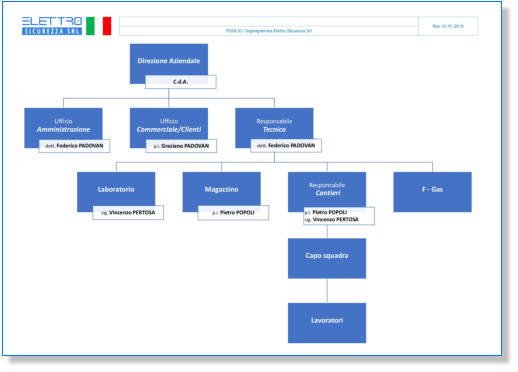518x372 pixels.
Task: Click dott. Federico PADOVAN label under Amministrazione
Action: pos(74,146)
